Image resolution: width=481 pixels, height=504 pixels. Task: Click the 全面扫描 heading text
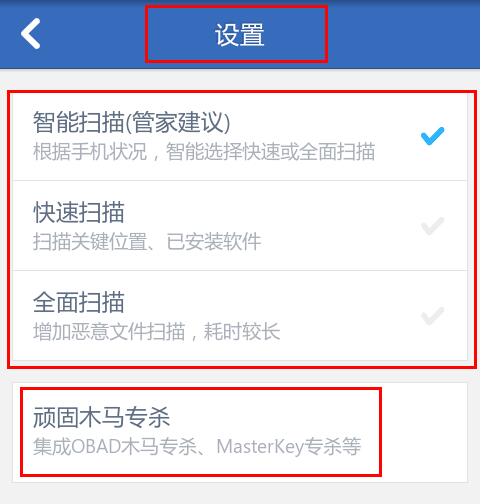79,302
